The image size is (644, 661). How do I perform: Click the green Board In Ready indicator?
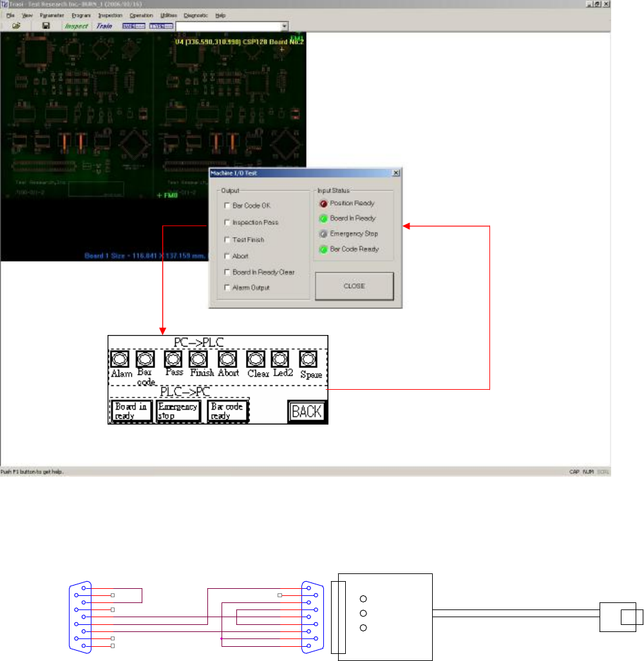(x=323, y=218)
